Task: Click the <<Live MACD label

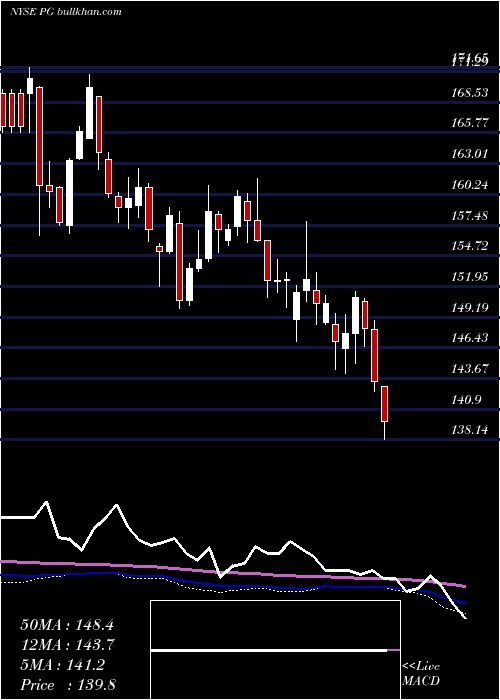Action: 421,674
